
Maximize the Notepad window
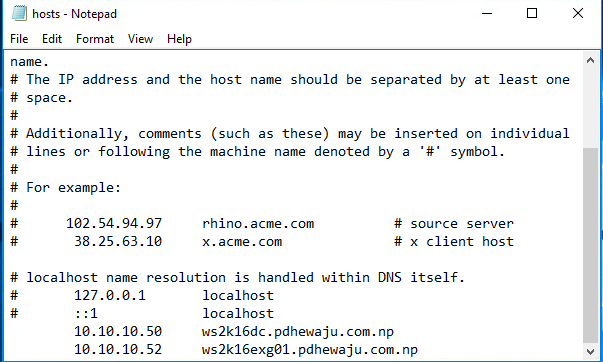532,13
